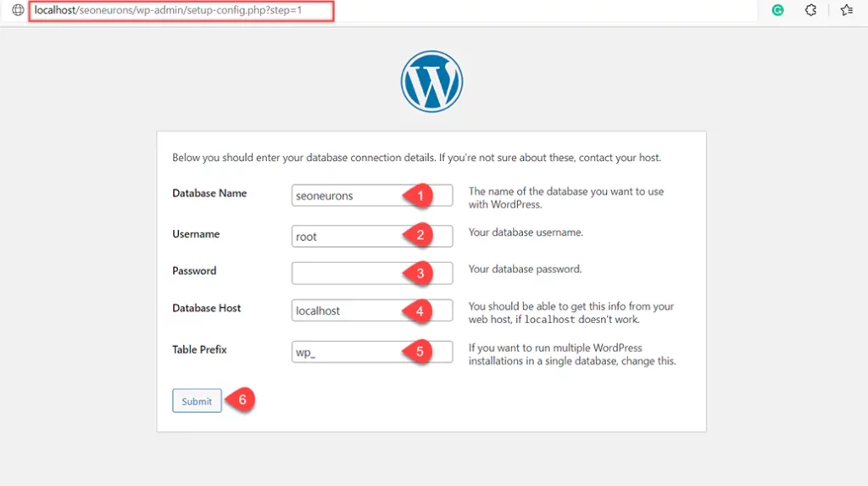Click the database connection details intro text
Image resolution: width=868 pixels, height=486 pixels.
click(x=416, y=158)
